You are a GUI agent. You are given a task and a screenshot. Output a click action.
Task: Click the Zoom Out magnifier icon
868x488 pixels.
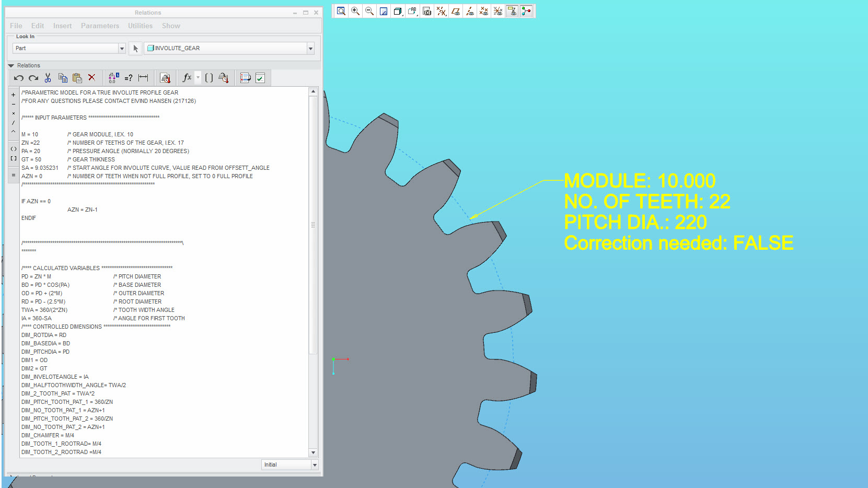click(x=369, y=11)
